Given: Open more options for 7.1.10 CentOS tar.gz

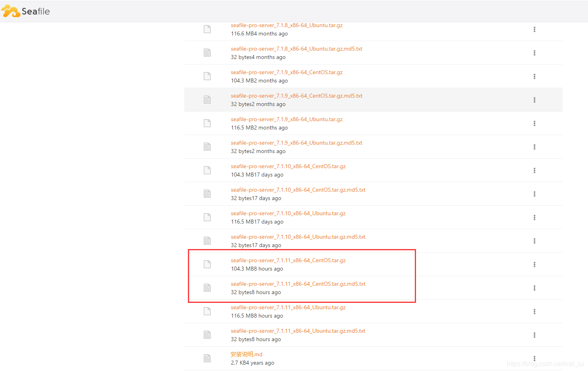Looking at the screenshot, I should 534,171.
